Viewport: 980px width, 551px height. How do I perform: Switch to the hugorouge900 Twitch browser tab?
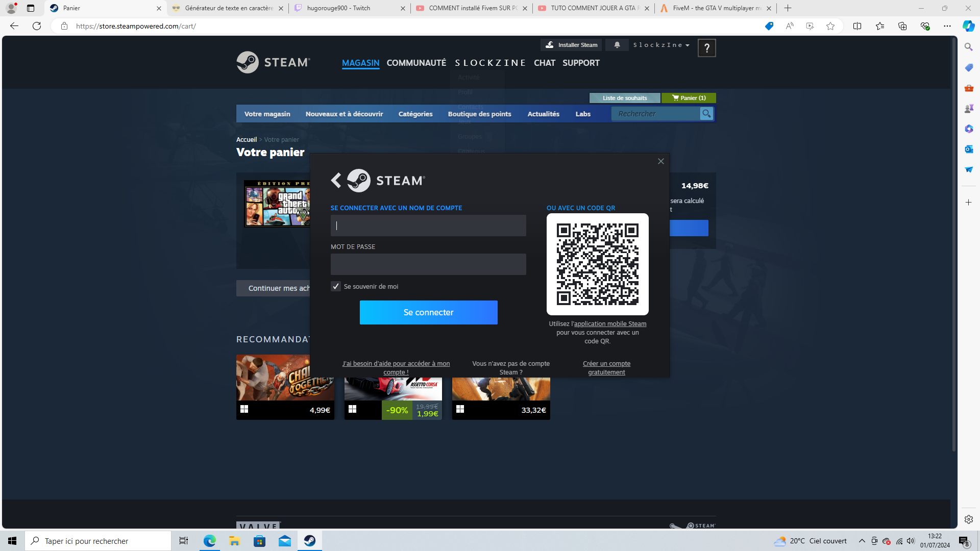point(350,8)
